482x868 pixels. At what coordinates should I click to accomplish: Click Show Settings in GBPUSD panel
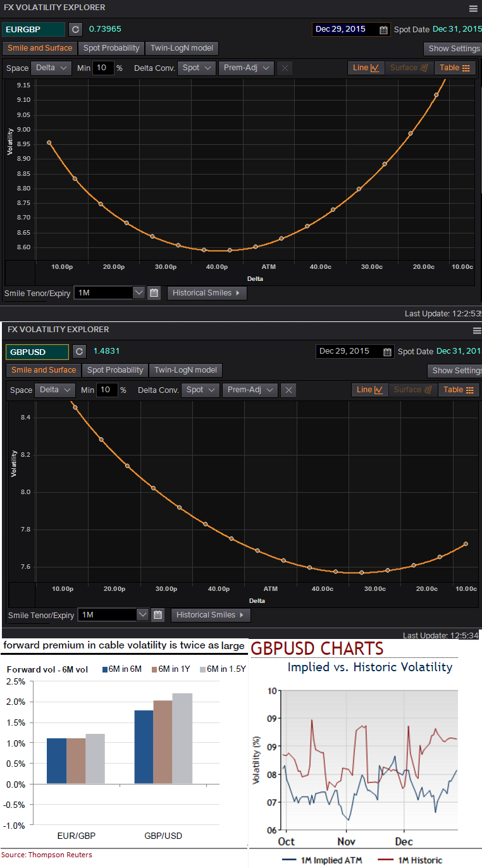(455, 371)
